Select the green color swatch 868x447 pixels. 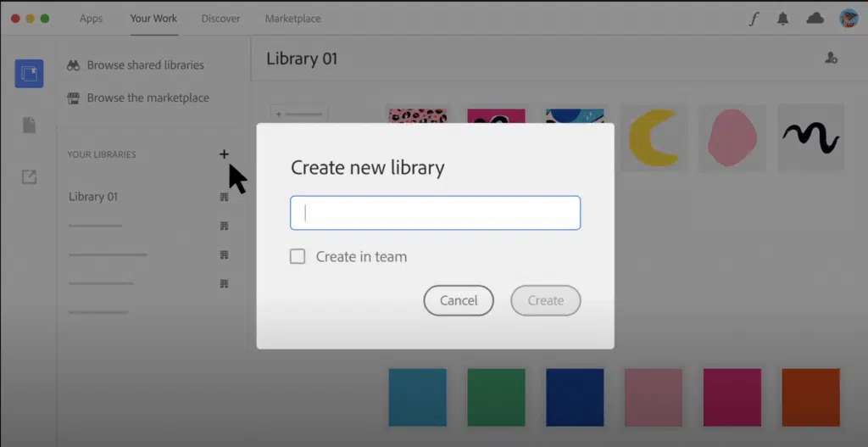tap(496, 398)
